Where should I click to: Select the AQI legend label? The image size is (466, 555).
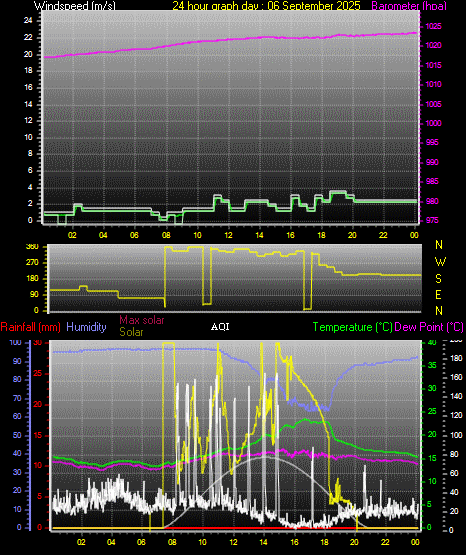point(220,327)
